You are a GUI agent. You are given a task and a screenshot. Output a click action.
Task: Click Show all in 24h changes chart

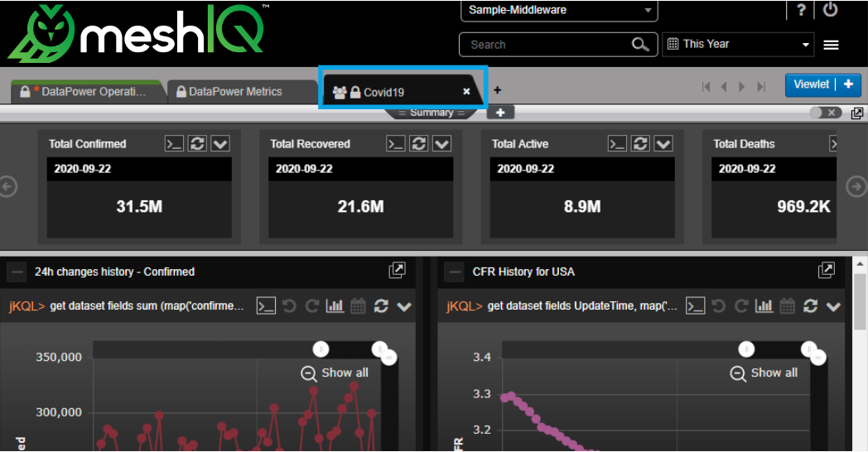pos(335,373)
